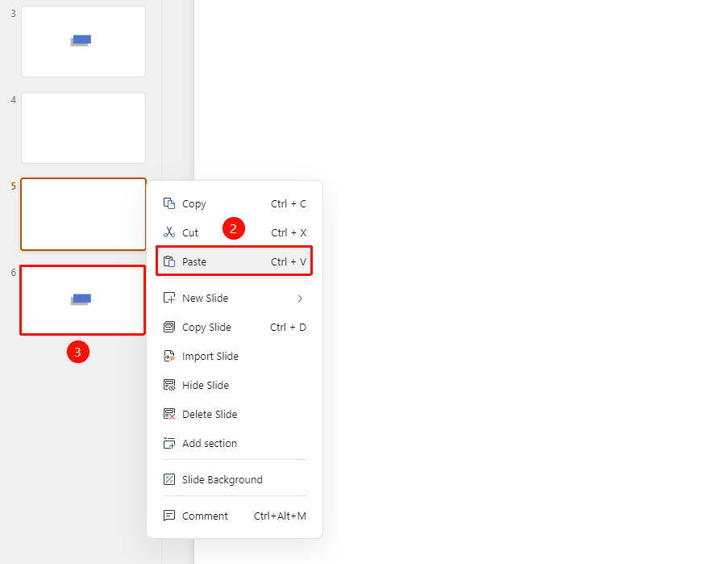Click the Ctrl + C shortcut text

tap(289, 203)
